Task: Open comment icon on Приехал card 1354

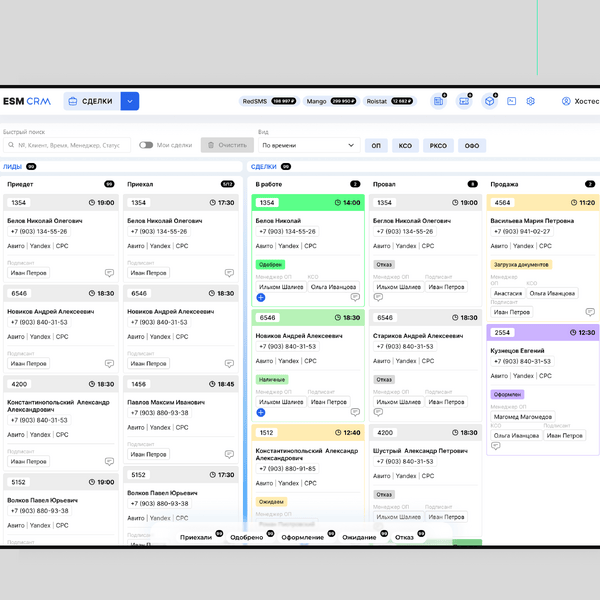Action: 229,273
